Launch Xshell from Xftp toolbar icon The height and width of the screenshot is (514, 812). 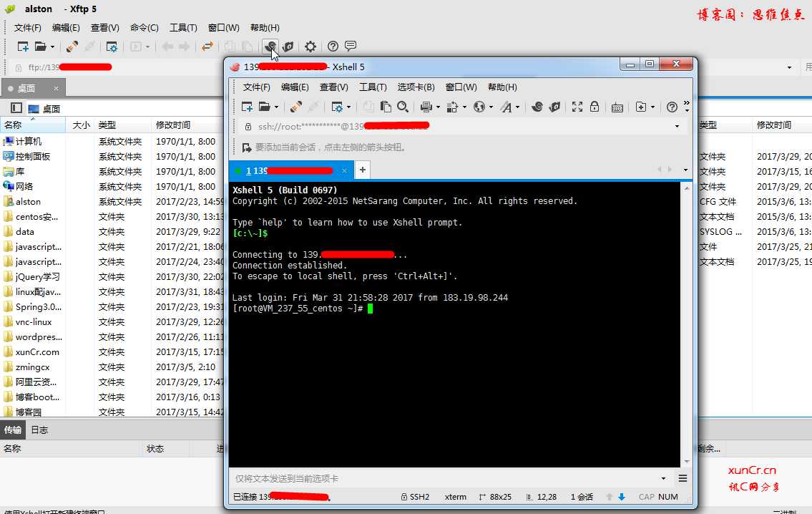(x=270, y=47)
